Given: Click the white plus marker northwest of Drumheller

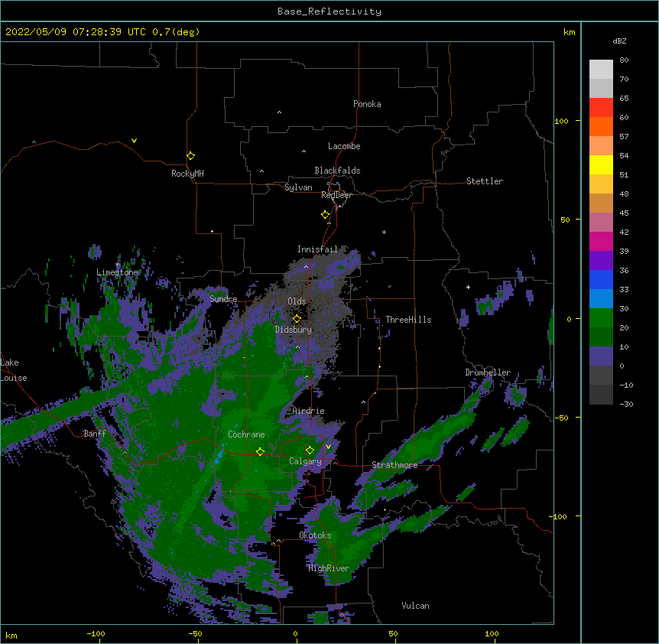Looking at the screenshot, I should pos(468,287).
